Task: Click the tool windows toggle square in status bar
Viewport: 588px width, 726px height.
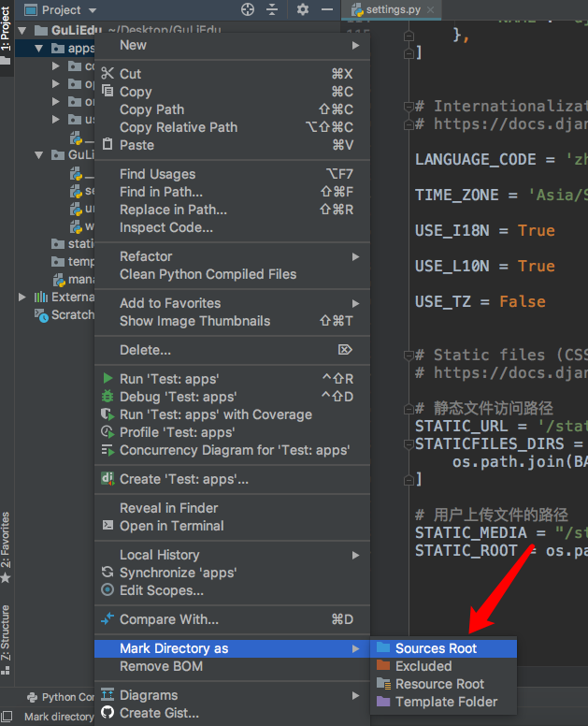Action: coord(7,717)
